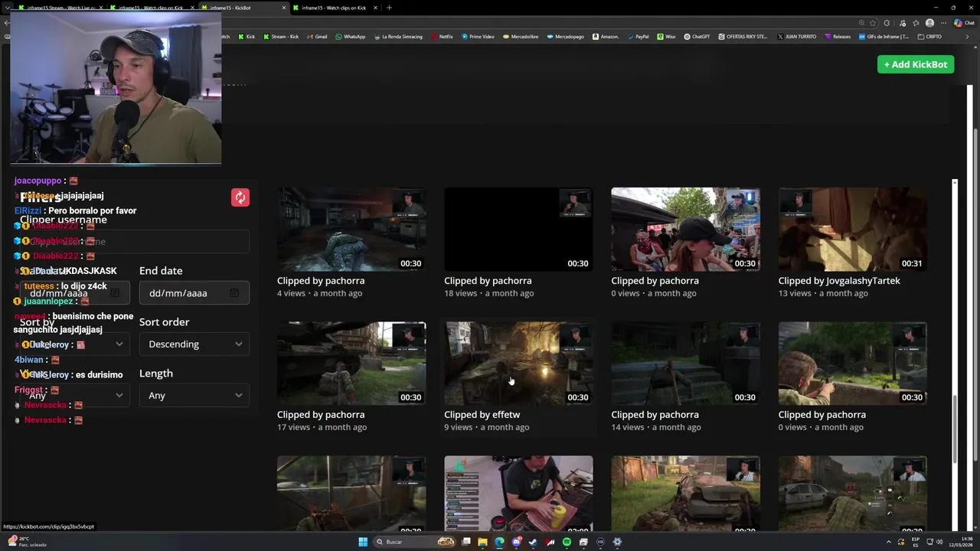
Task: Open the man-eating-at-desk clip thumbnail
Action: click(518, 494)
